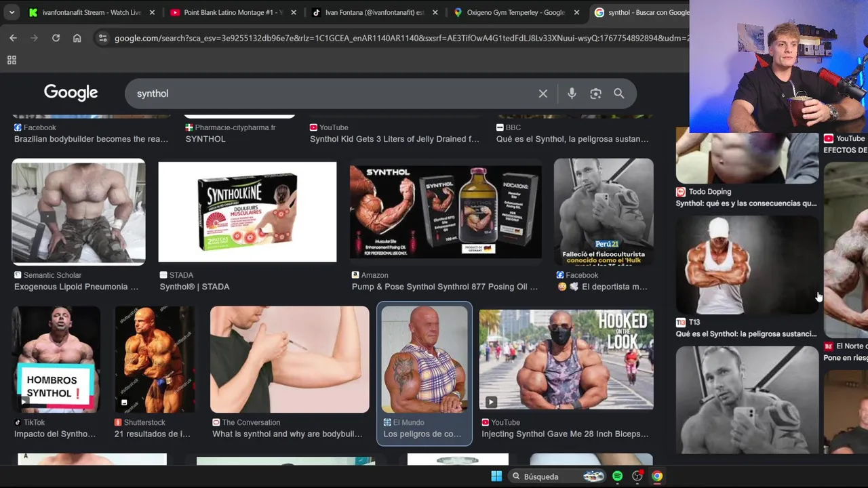Start voice search with microphone icon
This screenshot has width=868, height=488.
point(572,94)
